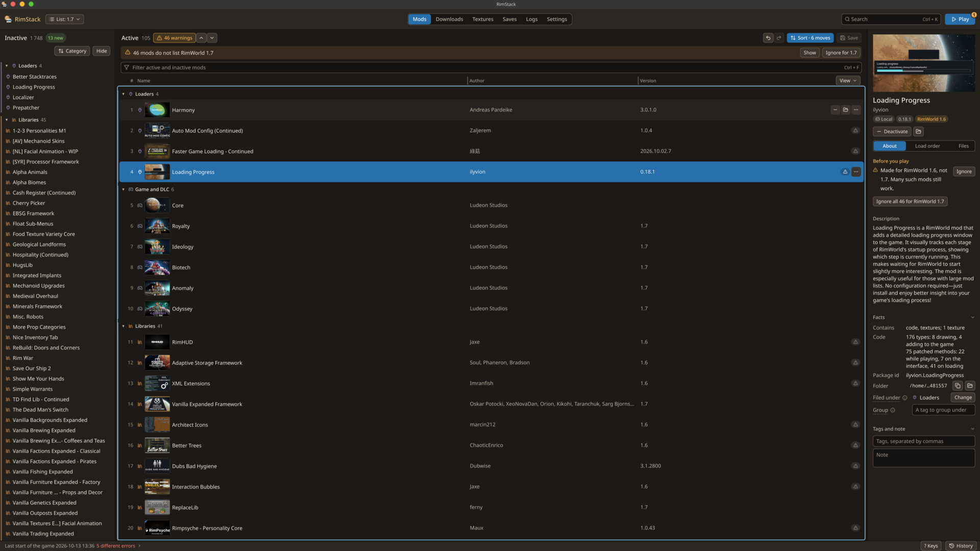Viewport: 980px width, 551px height.
Task: Show info about Filed under
Action: point(904,398)
